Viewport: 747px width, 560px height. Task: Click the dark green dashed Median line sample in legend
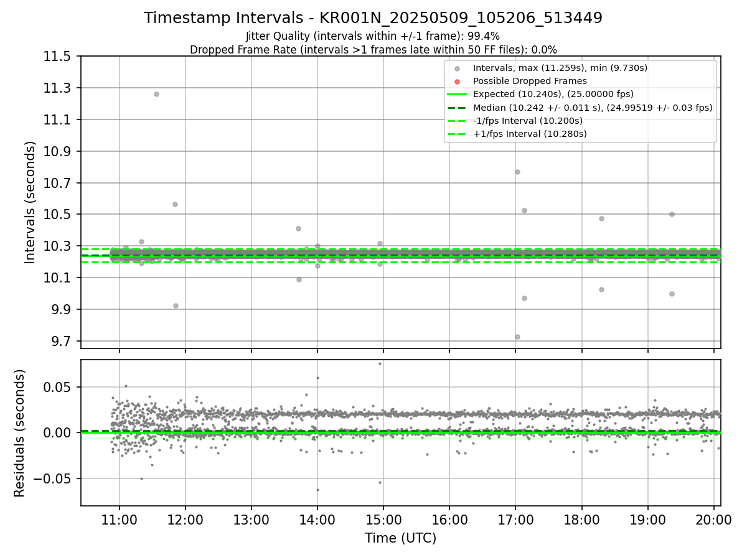coord(458,108)
